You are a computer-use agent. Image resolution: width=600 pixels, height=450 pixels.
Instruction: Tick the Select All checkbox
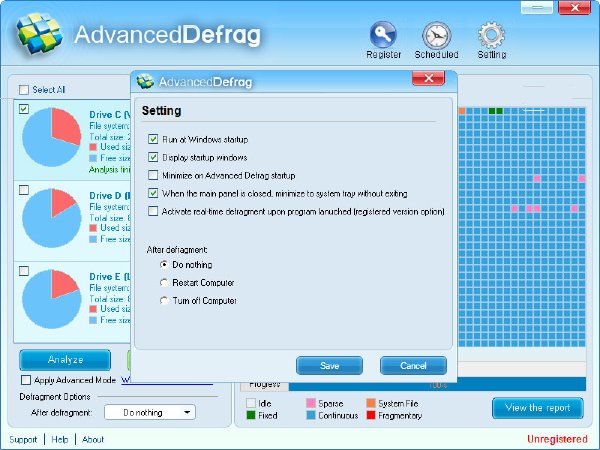click(24, 90)
